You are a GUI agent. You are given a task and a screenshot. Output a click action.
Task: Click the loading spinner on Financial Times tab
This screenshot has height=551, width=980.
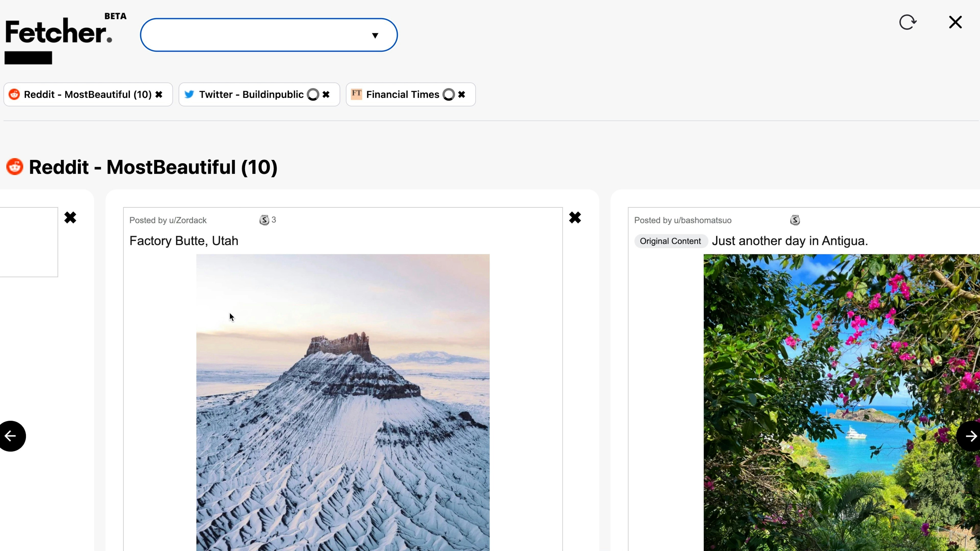449,94
